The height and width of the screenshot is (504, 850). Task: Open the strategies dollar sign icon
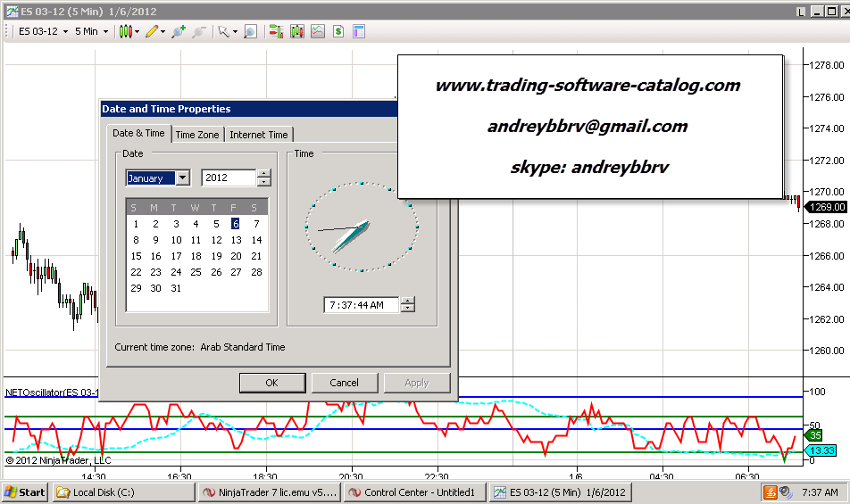(339, 31)
